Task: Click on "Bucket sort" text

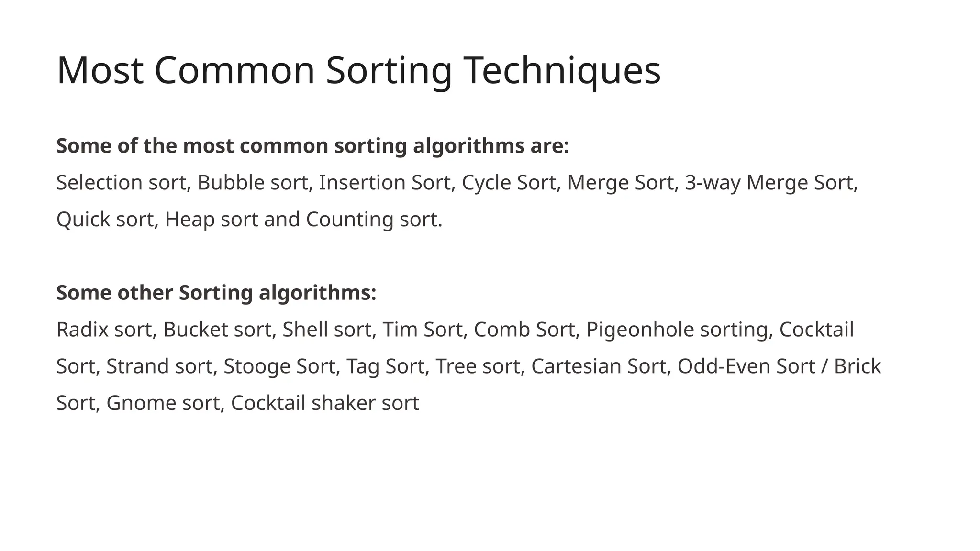Action: (x=217, y=330)
